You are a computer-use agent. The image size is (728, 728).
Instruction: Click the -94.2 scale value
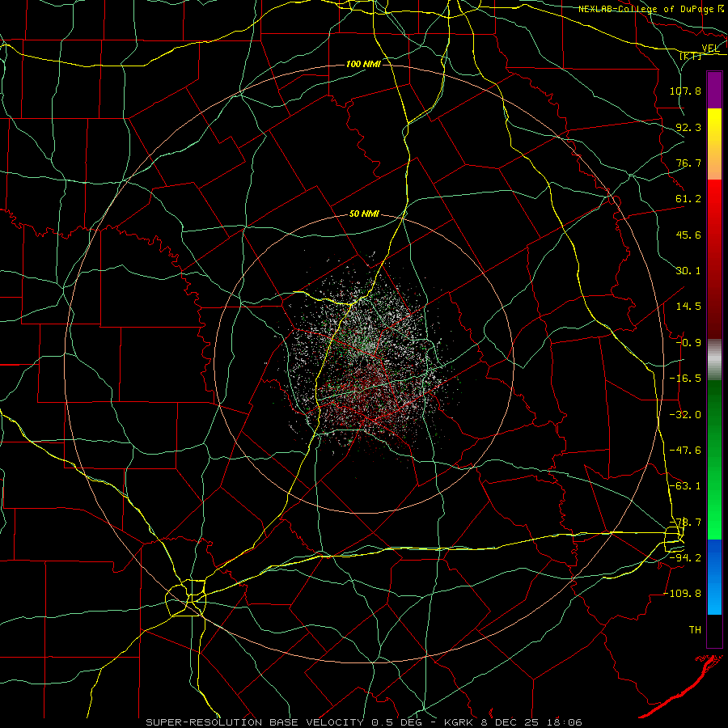point(685,558)
